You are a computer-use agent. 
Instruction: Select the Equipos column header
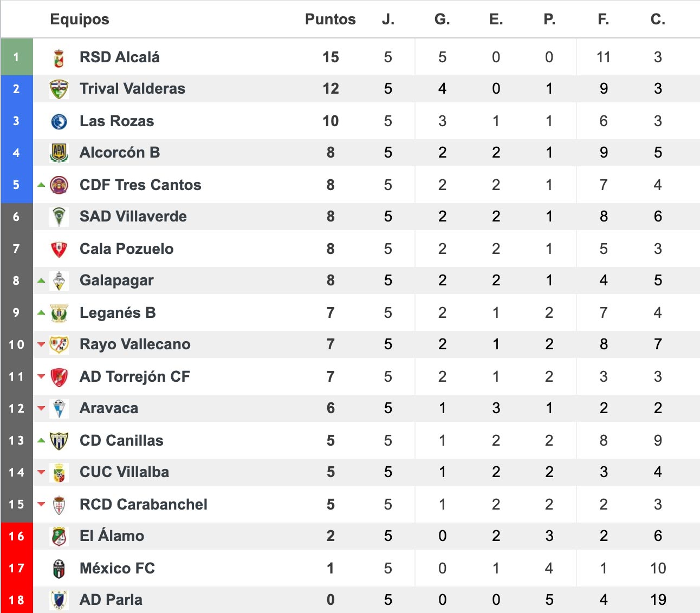click(x=80, y=19)
